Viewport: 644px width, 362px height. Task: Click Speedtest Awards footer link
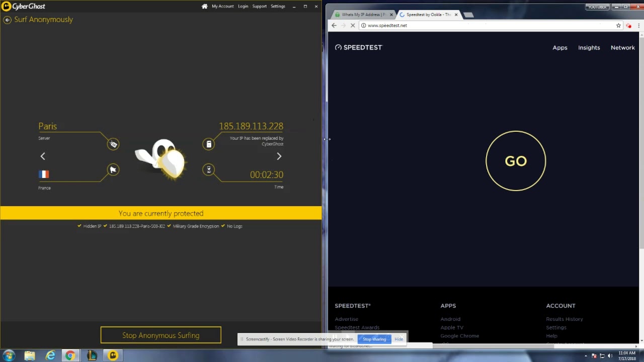tap(357, 327)
